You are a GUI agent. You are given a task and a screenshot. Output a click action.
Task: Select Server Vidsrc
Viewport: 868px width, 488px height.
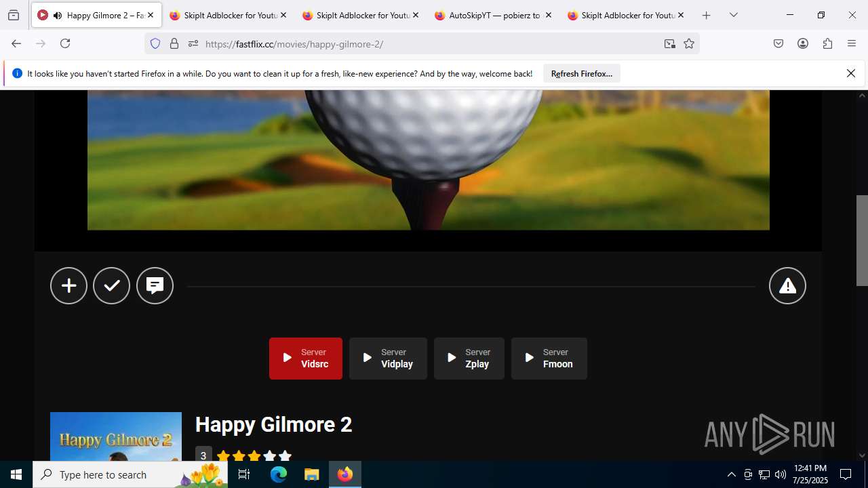[x=306, y=359]
